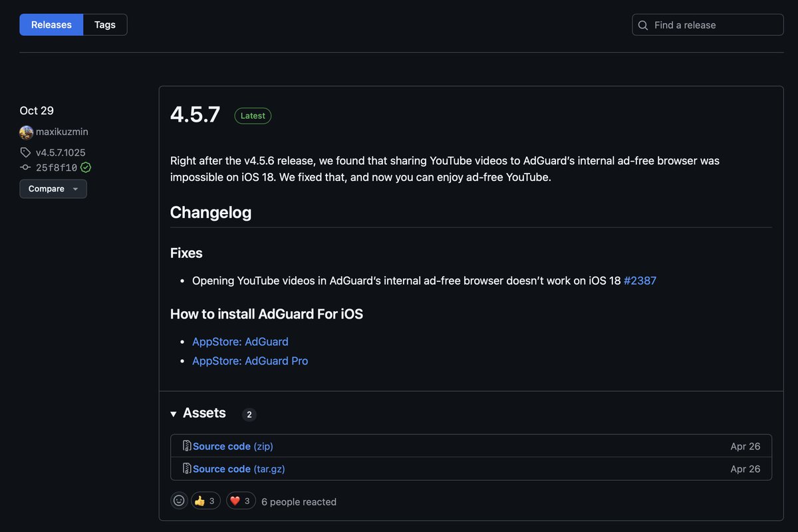Click the Latest badge
This screenshot has width=798, height=532.
(253, 116)
